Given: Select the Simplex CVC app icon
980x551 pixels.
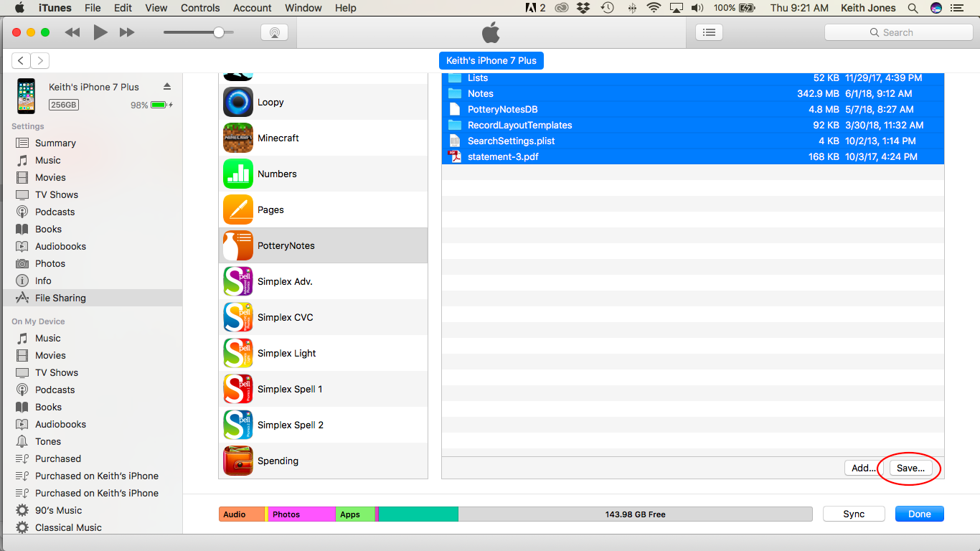Looking at the screenshot, I should click(x=238, y=317).
